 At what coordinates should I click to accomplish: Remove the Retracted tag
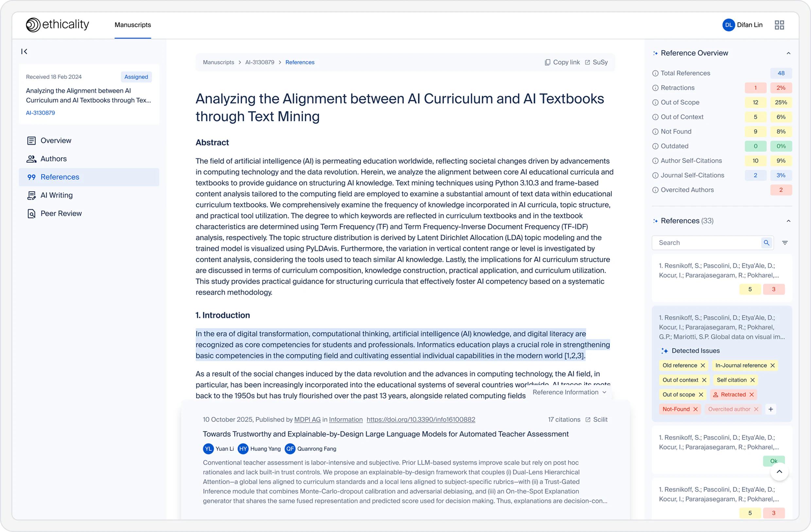[751, 395]
